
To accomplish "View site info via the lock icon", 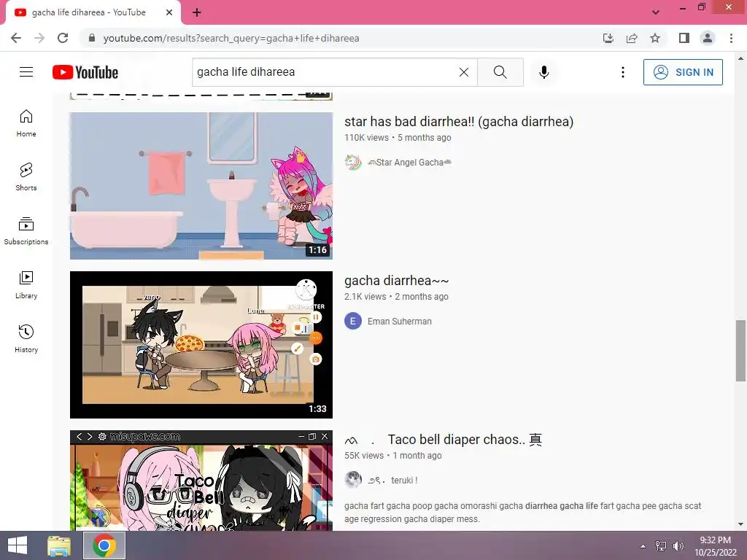I will [x=92, y=38].
